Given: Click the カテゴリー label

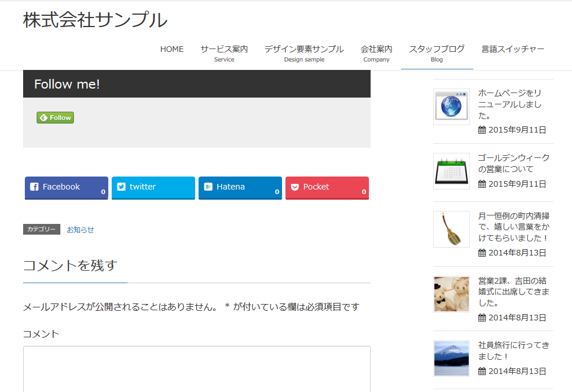Looking at the screenshot, I should coord(42,230).
